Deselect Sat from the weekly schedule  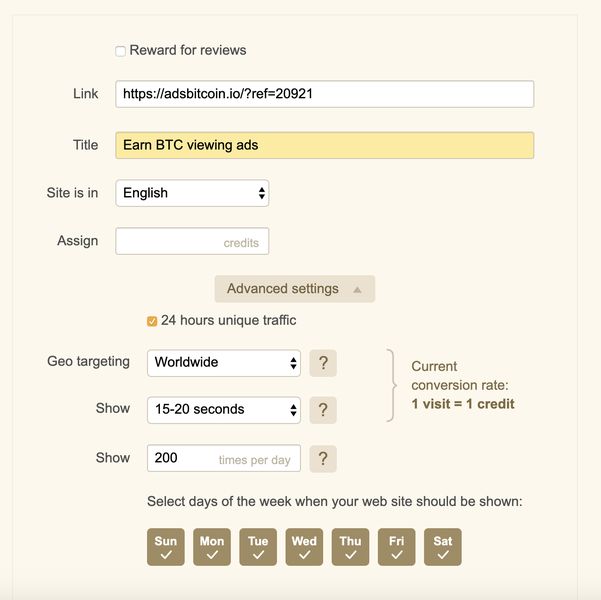point(443,547)
